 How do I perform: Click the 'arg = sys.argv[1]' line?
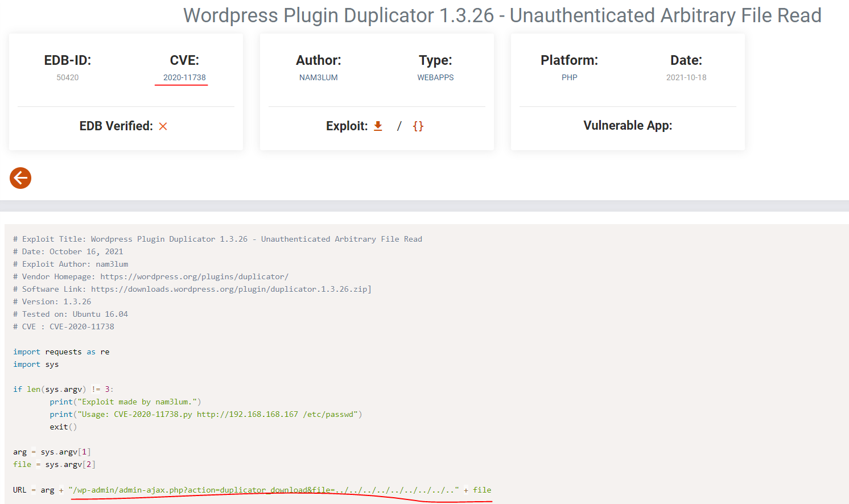[52, 452]
